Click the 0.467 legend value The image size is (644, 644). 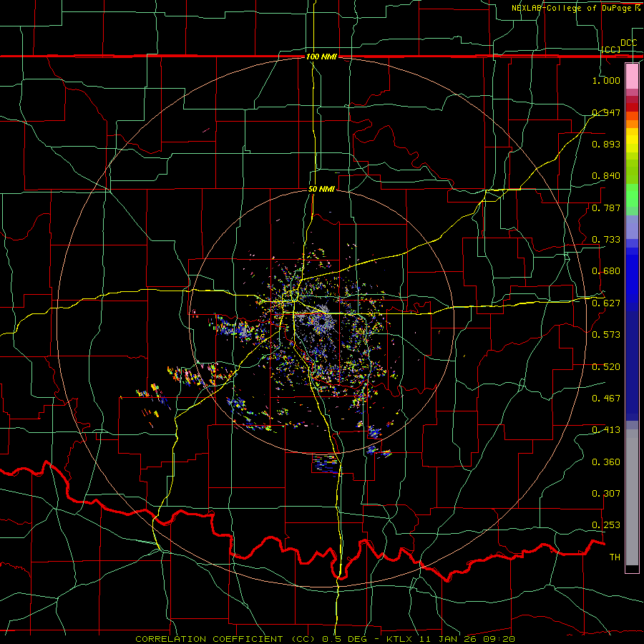(x=606, y=399)
